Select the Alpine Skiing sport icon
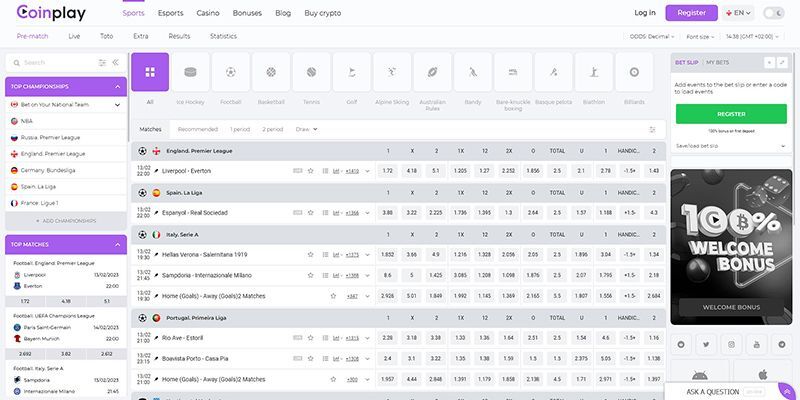This screenshot has width=800, height=400. 392,72
